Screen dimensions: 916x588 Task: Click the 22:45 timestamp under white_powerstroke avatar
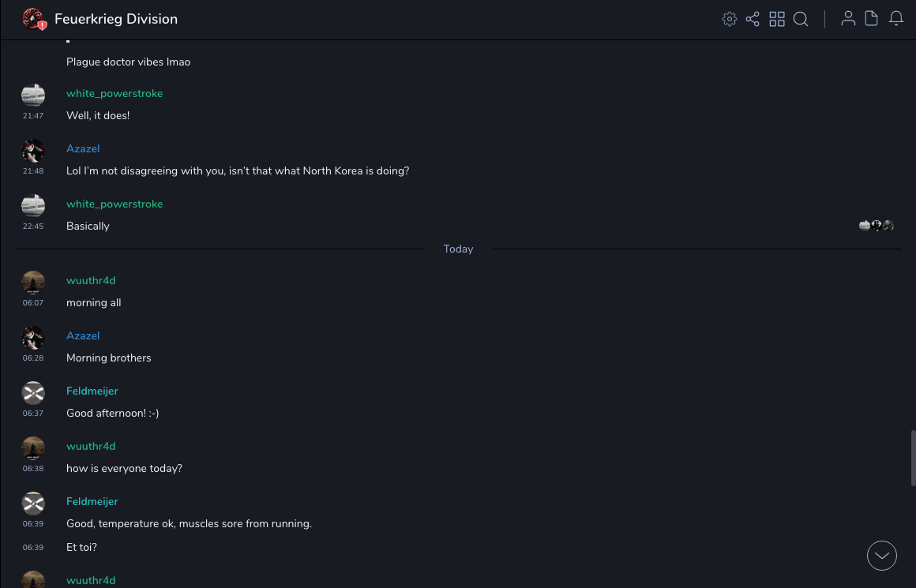[x=33, y=226]
